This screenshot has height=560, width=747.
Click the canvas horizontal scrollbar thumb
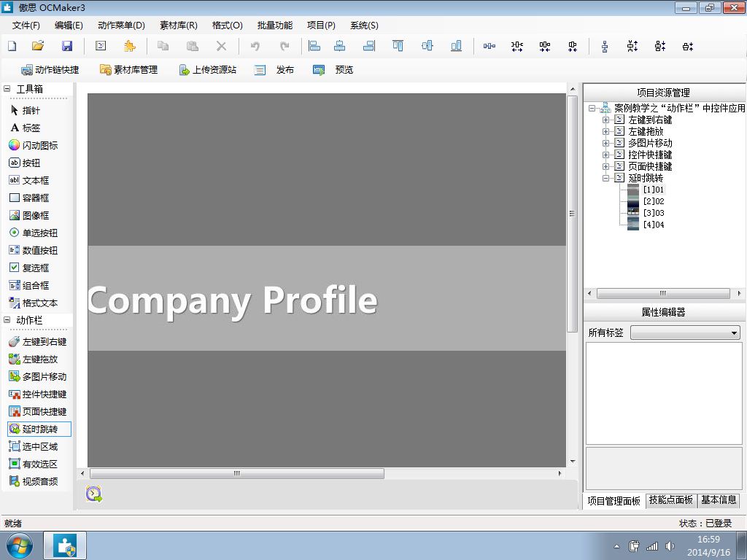coord(237,473)
